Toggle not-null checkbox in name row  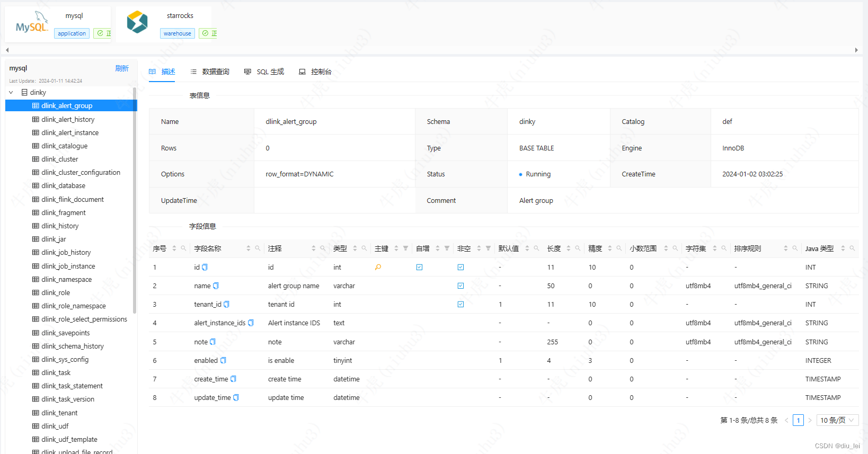point(460,286)
